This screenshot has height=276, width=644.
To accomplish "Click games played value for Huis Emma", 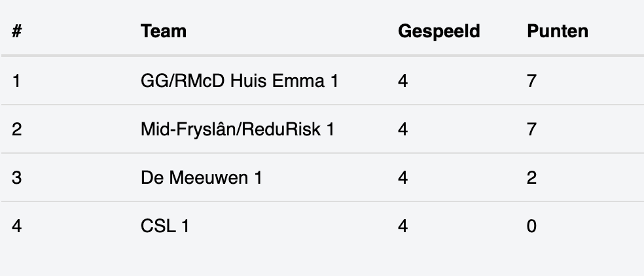I will [x=403, y=81].
